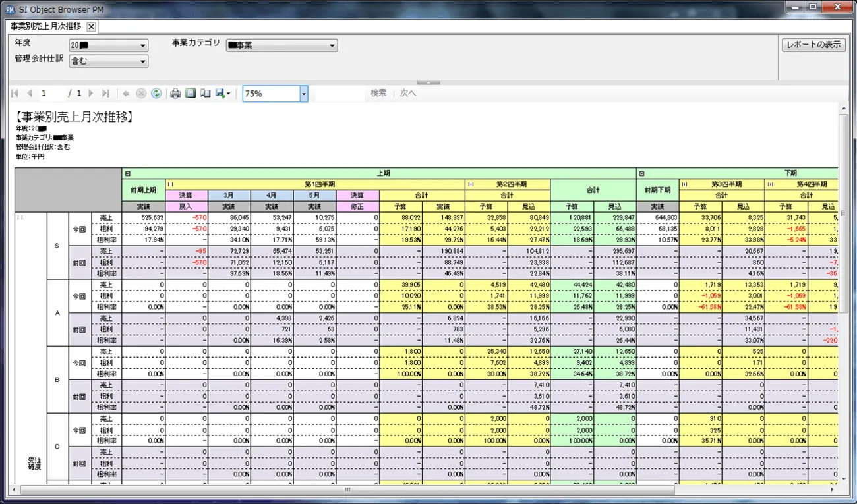Print the report using the printer icon
Screen dimensions: 857x504
175,94
